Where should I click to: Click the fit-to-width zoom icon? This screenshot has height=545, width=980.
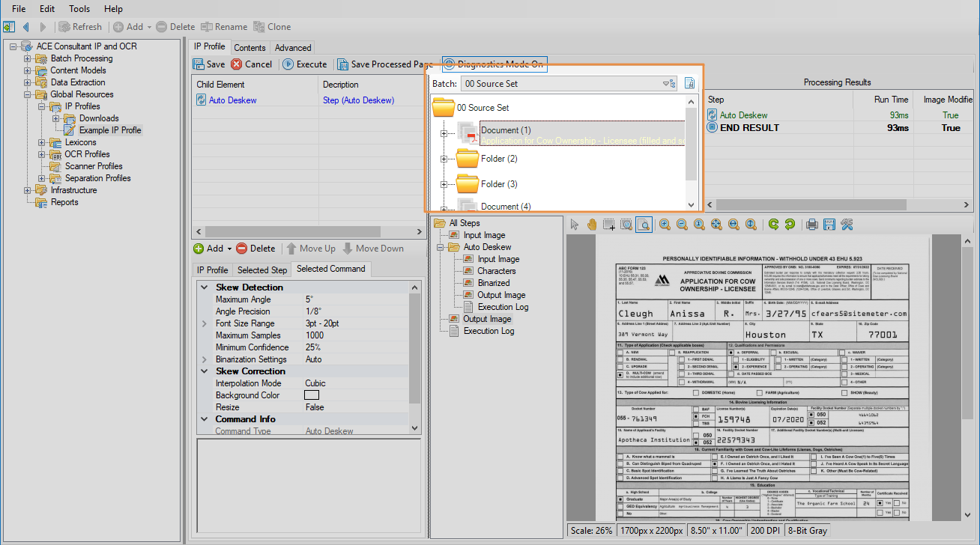(x=734, y=224)
